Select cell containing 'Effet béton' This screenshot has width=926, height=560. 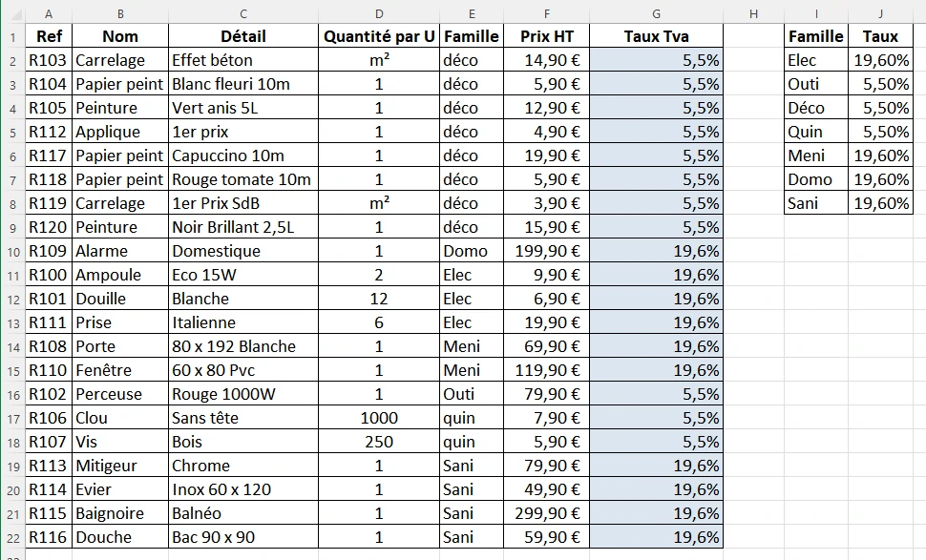(242, 60)
